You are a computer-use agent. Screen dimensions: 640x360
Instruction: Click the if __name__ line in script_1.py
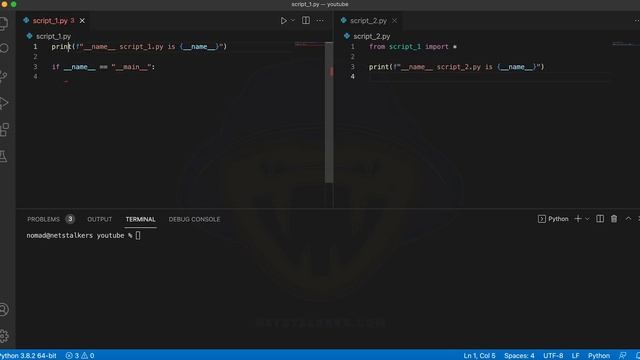click(103, 67)
